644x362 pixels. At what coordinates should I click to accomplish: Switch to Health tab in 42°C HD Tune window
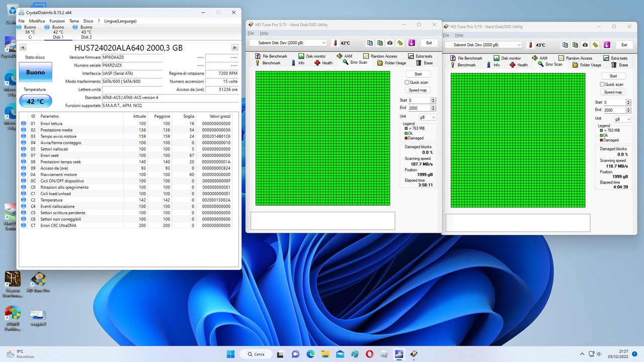tap(324, 63)
